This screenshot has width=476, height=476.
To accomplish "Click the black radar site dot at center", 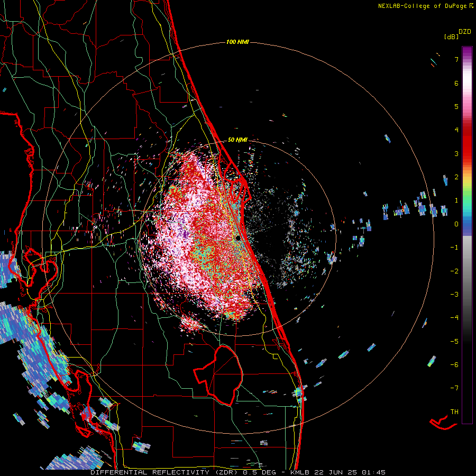I will tap(237, 237).
